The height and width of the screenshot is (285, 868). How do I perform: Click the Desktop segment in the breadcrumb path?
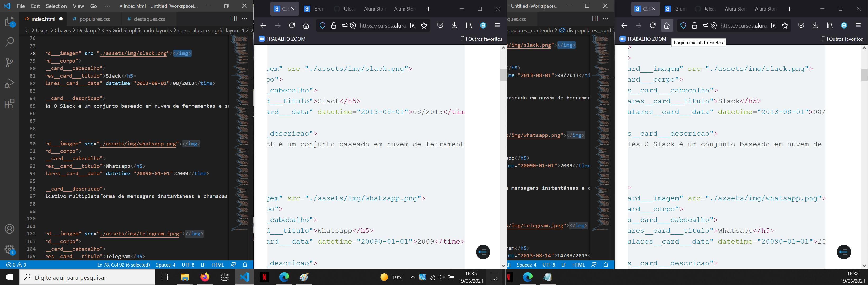tap(87, 30)
